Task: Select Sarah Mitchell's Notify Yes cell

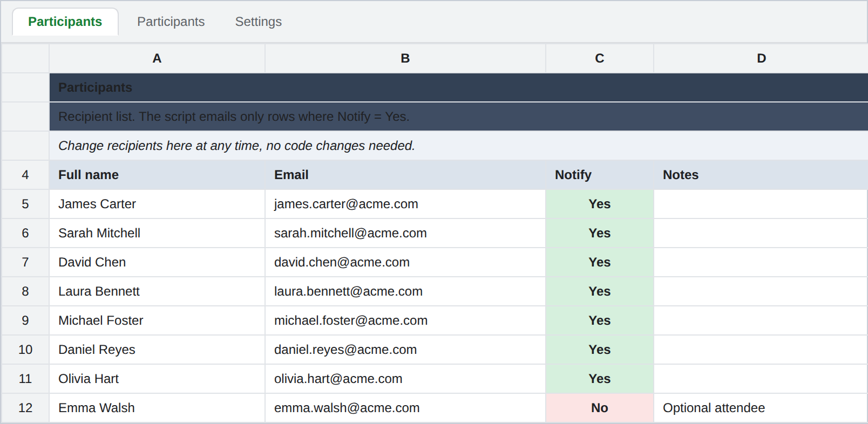Action: [x=600, y=233]
